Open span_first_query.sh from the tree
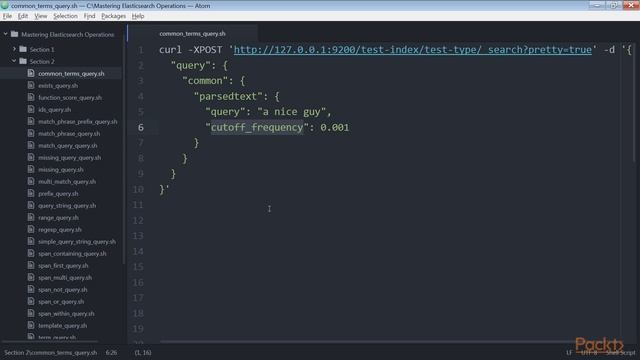 tap(63, 265)
